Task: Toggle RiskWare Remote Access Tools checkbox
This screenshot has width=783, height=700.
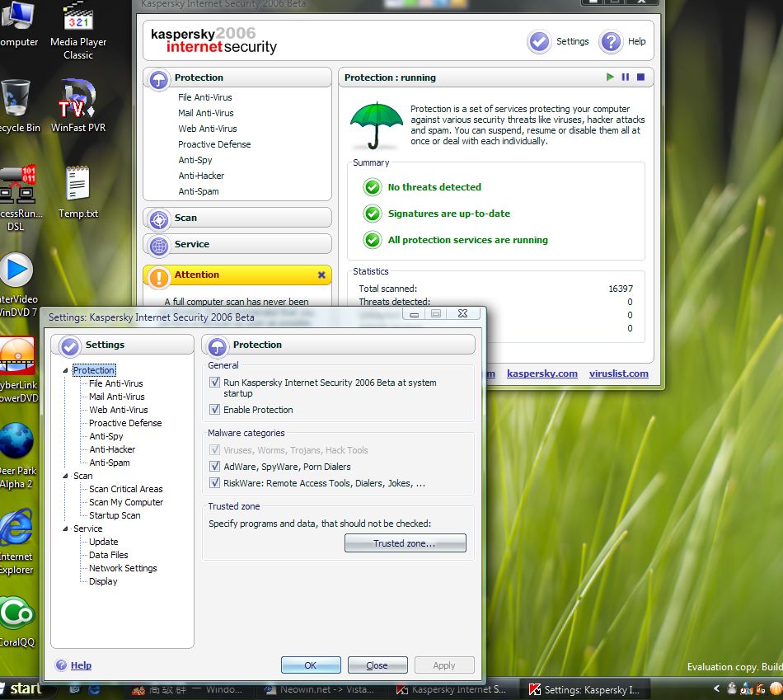Action: (x=215, y=482)
